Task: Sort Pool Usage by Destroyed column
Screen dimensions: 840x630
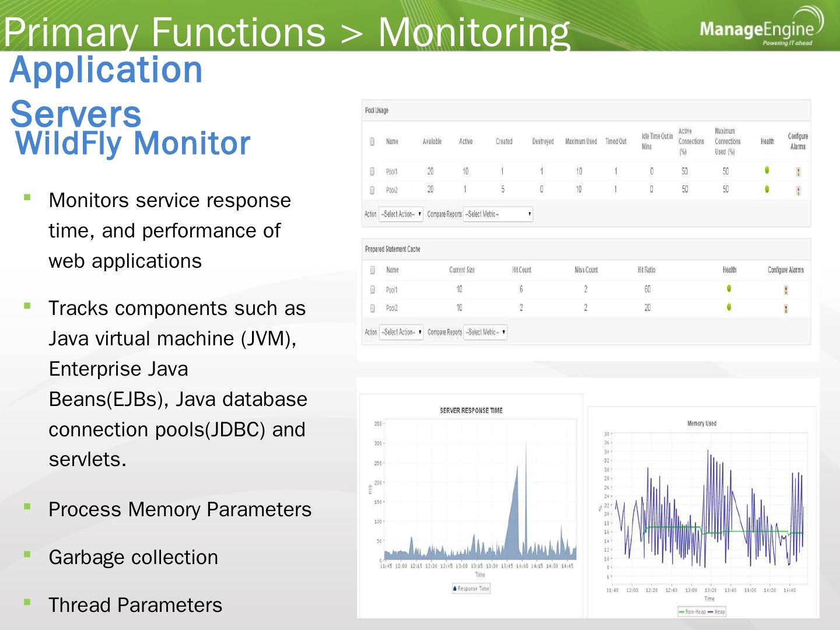Action: [543, 141]
